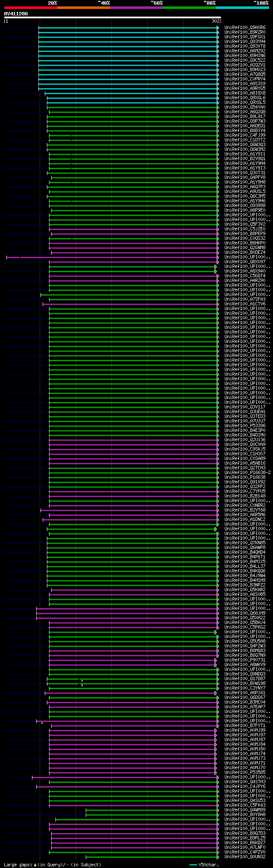Select the AV411286 query label
This screenshot has height=868, width=273.
click(16, 14)
